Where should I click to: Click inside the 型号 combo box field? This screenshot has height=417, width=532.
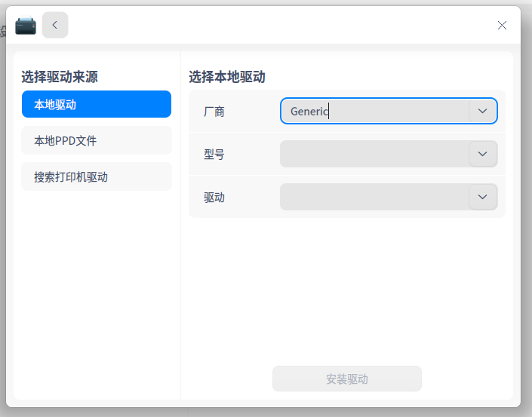click(x=375, y=154)
